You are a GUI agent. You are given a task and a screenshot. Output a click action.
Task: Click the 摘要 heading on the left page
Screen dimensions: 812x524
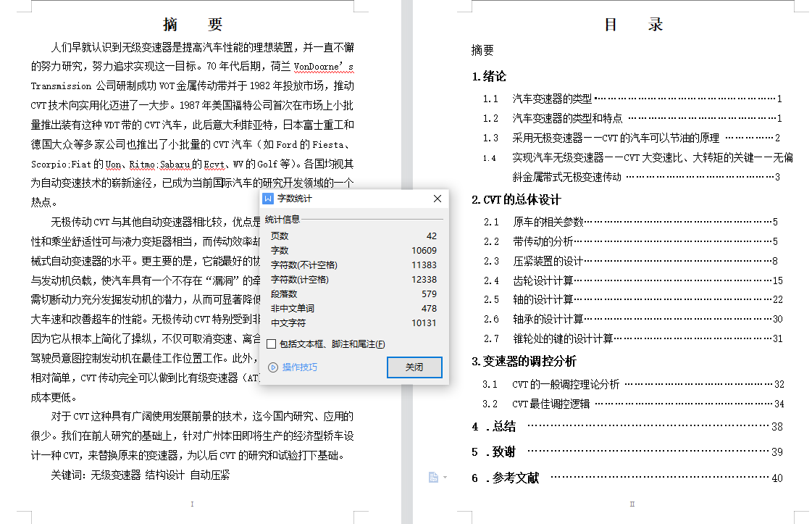coord(193,25)
